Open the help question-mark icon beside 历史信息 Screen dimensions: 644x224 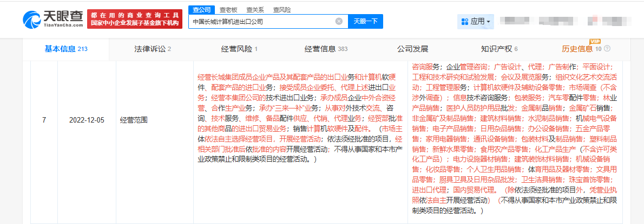click(x=607, y=49)
